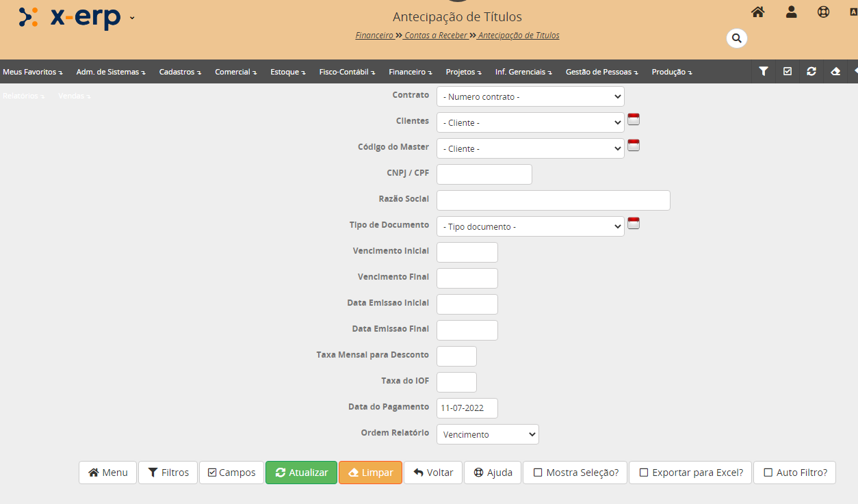Follow the Contas a Receber breadcrumb link
The width and height of the screenshot is (858, 504).
pyautogui.click(x=436, y=36)
